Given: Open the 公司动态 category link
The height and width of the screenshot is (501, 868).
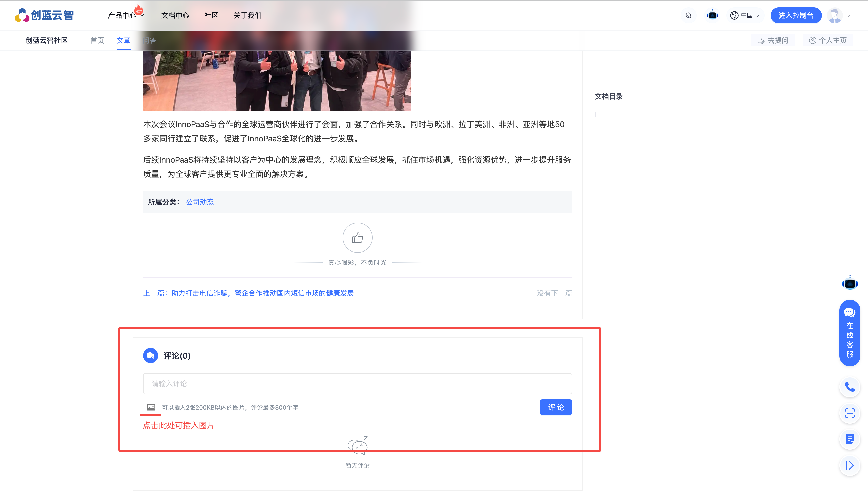Looking at the screenshot, I should coord(200,202).
